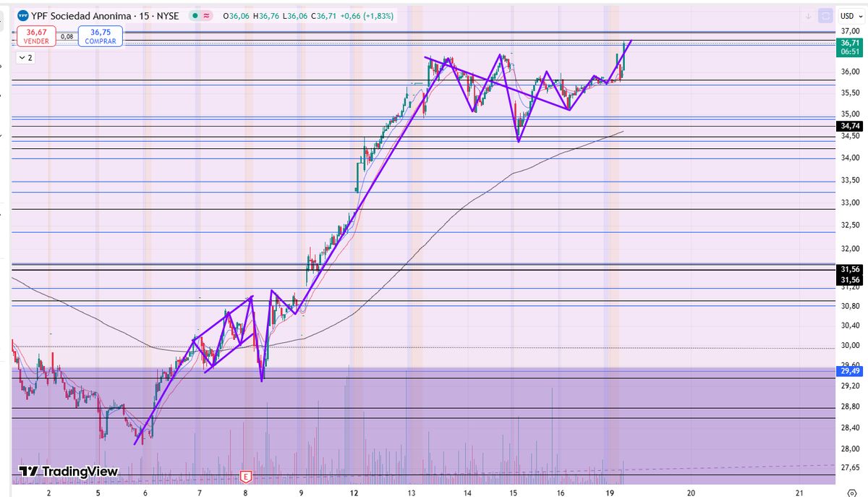Screen dimensions: 868x497
Task: Click the black 34,74 price label
Action: (x=850, y=126)
